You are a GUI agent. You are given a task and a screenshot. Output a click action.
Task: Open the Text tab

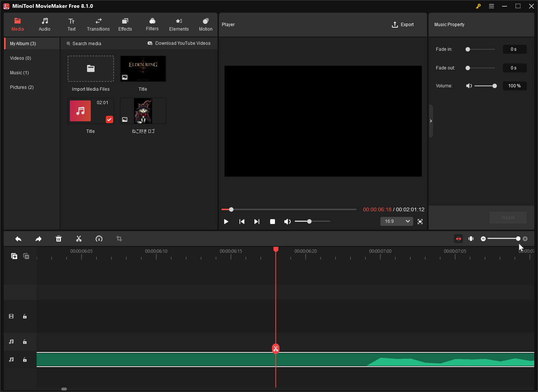click(71, 25)
